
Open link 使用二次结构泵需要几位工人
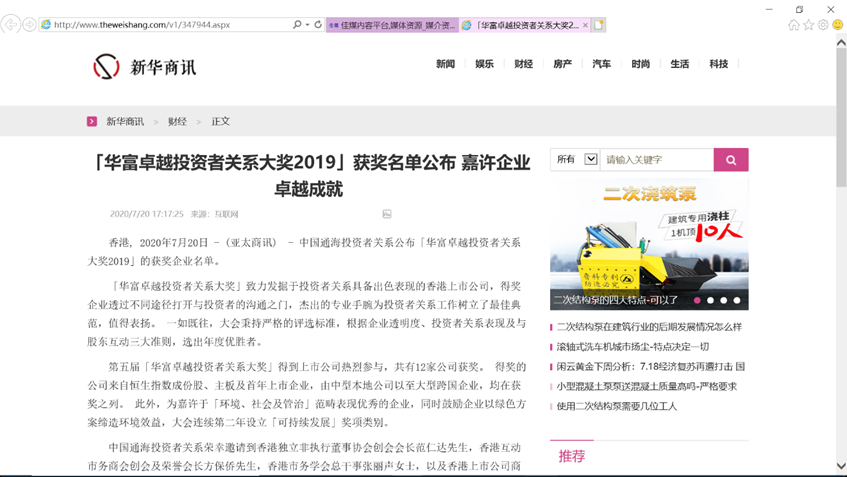click(616, 406)
